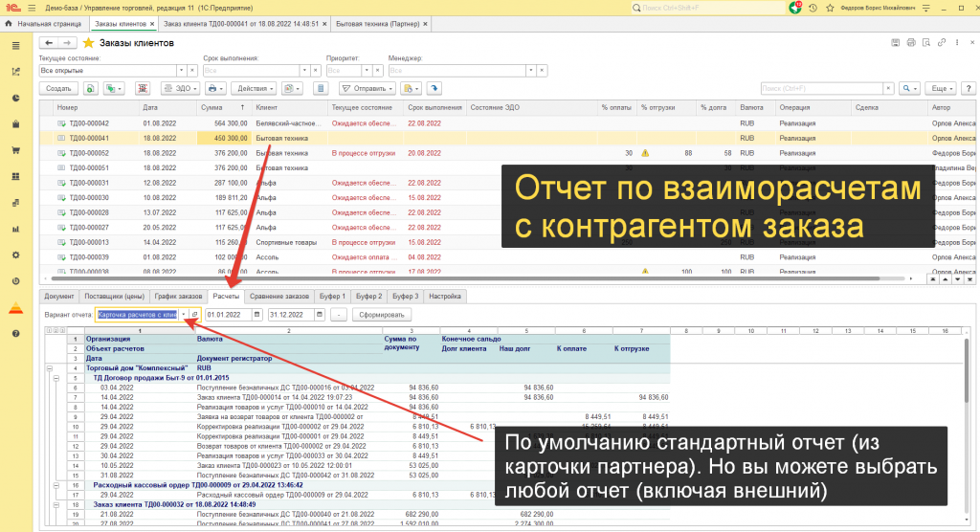
Task: Sort by the Сумма column header
Action: pos(223,107)
